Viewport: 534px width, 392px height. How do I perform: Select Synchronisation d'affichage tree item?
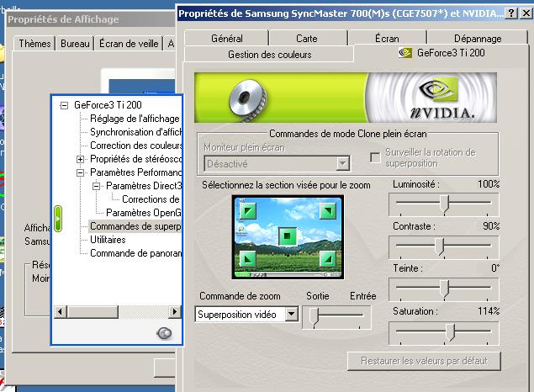tap(136, 132)
